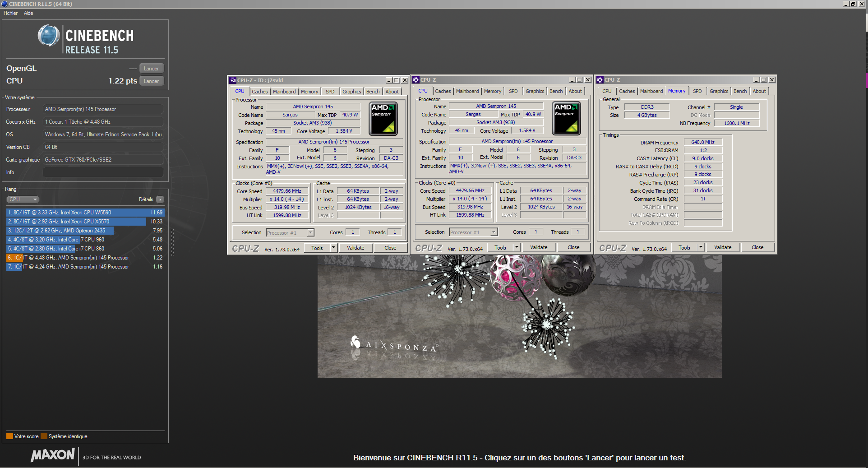Expand Tools dropdown arrow in first CPU-Z window
Image resolution: width=868 pixels, height=468 pixels.
point(333,248)
